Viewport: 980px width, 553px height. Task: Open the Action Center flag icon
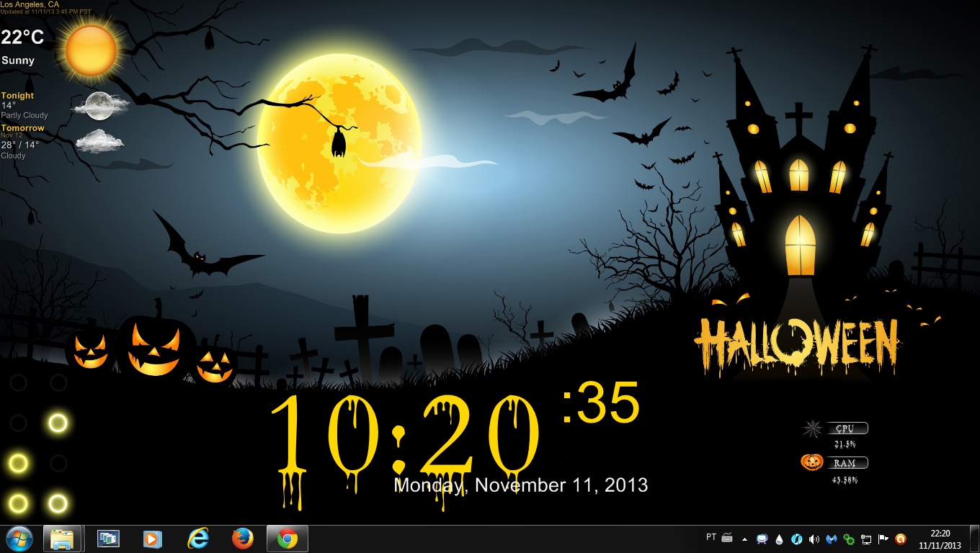point(883,539)
